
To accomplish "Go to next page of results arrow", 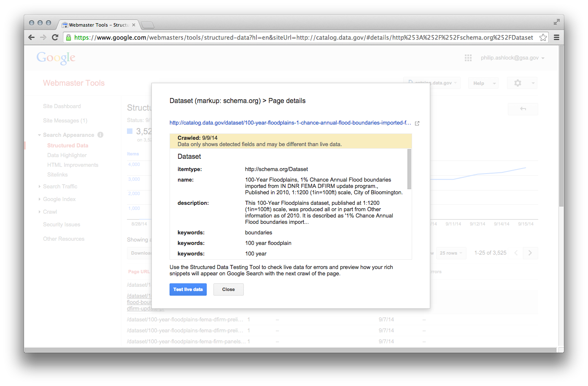I will 530,253.
